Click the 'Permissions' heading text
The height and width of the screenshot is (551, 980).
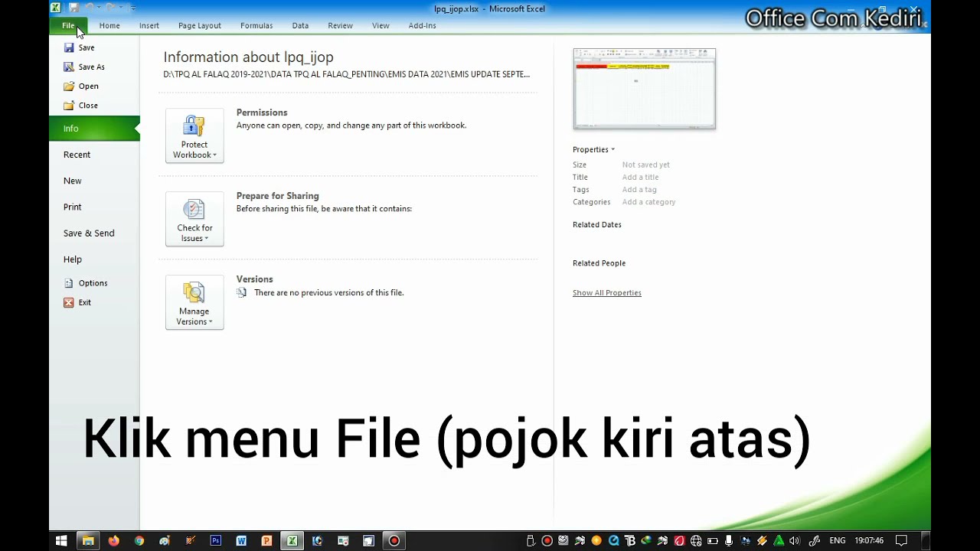click(262, 112)
